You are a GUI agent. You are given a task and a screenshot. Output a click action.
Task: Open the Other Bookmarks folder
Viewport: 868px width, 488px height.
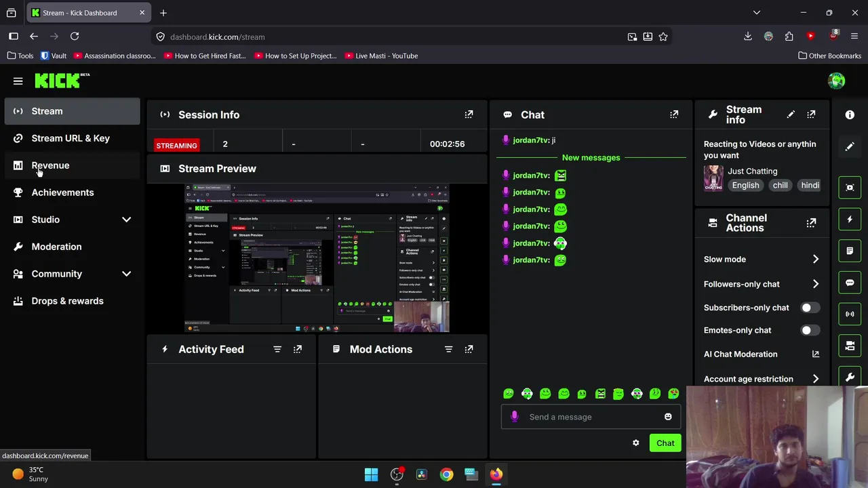(829, 56)
